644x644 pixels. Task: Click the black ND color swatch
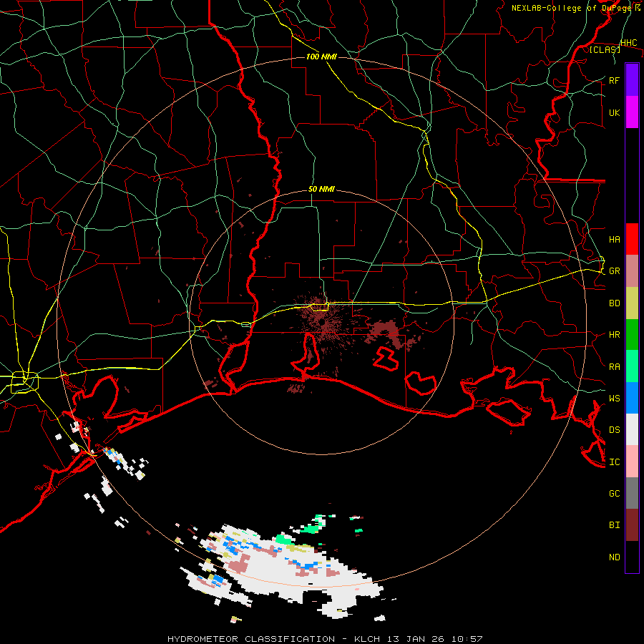[632, 557]
